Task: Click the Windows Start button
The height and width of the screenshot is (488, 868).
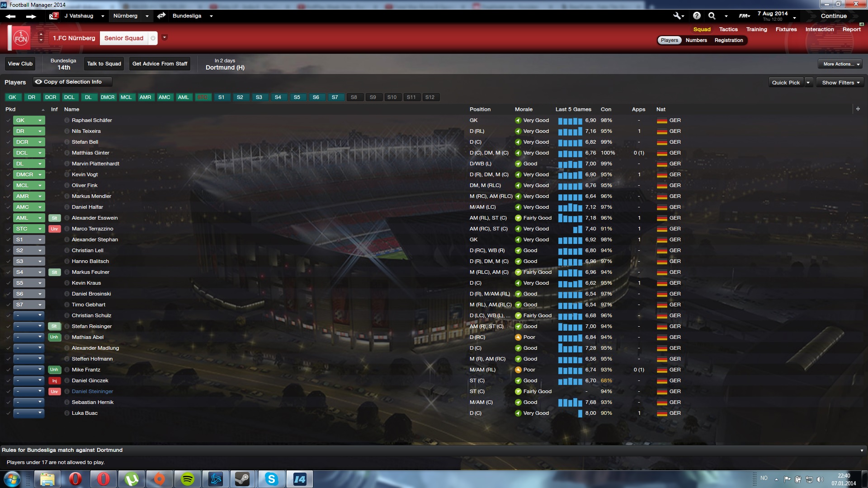Action: click(12, 479)
